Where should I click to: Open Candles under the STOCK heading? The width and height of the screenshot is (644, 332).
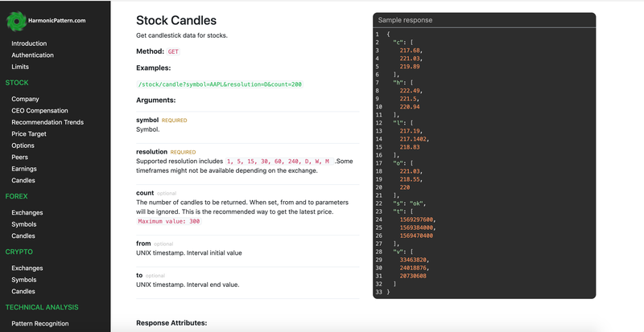point(23,180)
